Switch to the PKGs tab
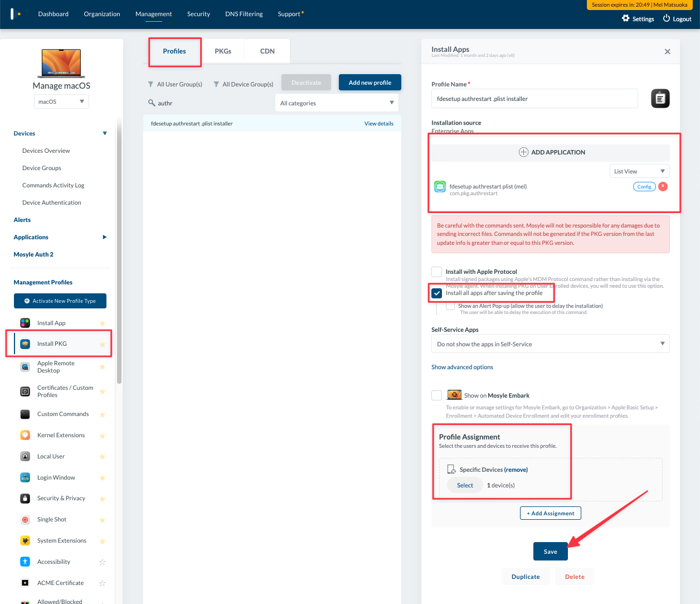The height and width of the screenshot is (604, 700). coord(223,51)
